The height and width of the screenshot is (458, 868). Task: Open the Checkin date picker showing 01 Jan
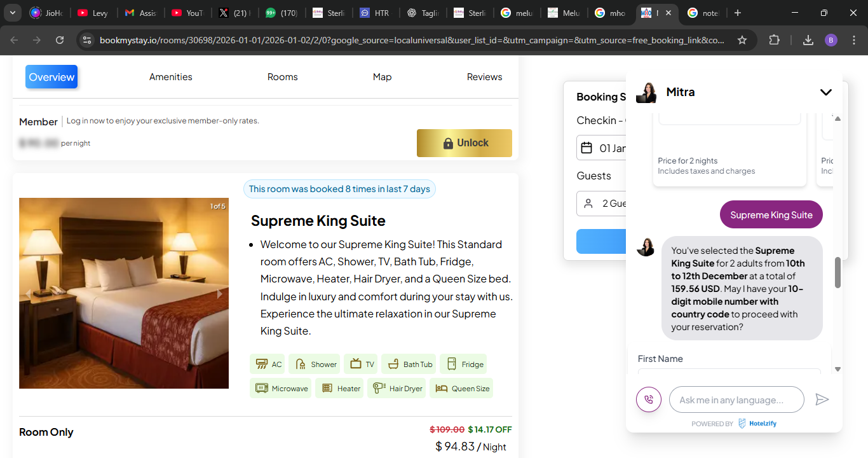(602, 148)
